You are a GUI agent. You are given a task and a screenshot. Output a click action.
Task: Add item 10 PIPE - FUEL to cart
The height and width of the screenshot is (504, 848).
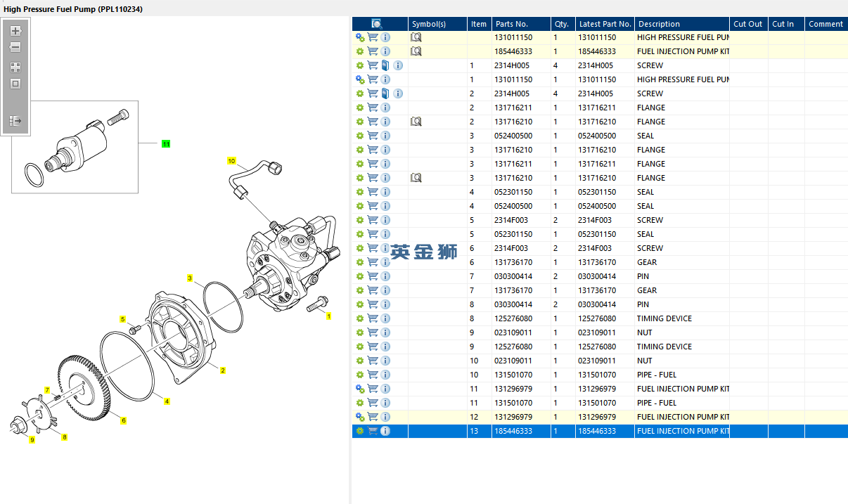[373, 375]
